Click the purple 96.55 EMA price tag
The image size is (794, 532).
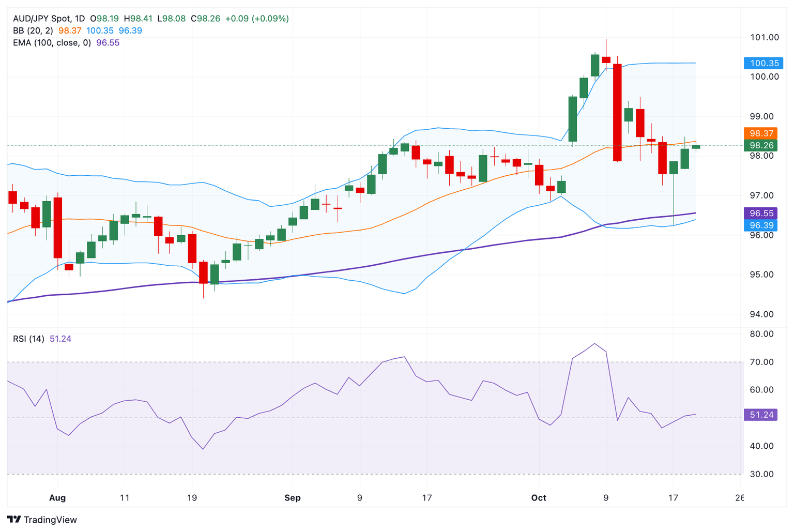pos(761,213)
